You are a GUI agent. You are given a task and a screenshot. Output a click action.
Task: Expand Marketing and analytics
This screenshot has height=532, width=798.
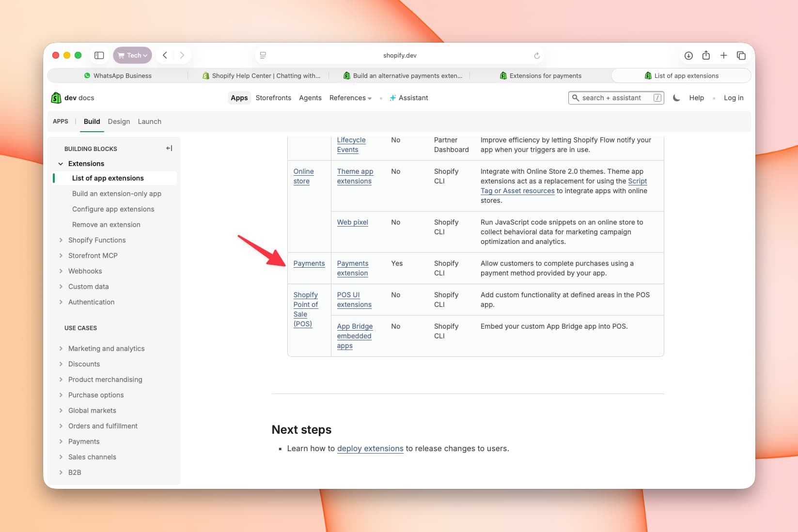click(x=61, y=349)
